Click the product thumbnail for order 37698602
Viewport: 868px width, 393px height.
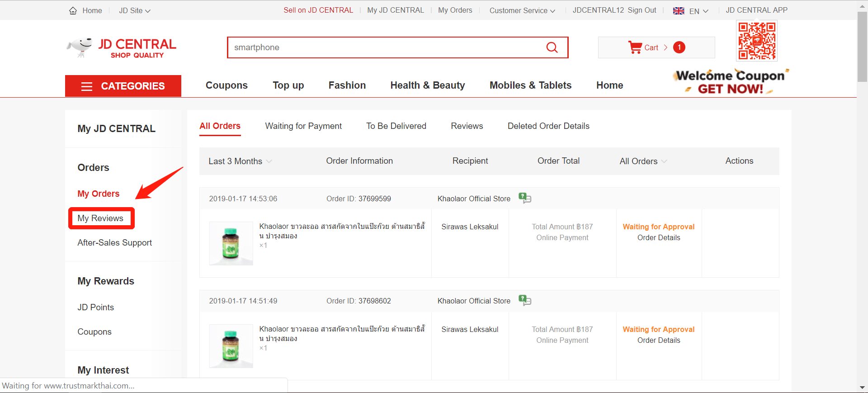(x=231, y=346)
